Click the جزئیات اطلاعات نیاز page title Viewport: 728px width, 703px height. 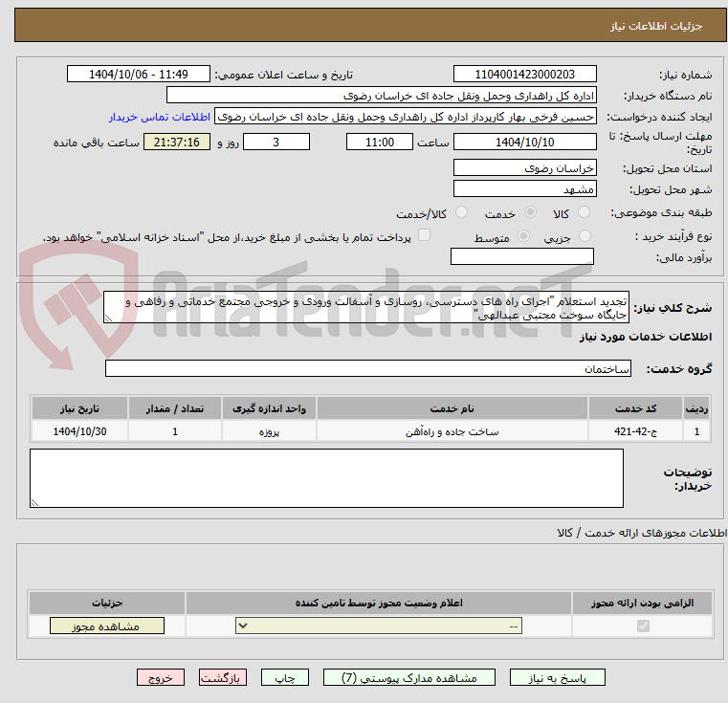(656, 26)
